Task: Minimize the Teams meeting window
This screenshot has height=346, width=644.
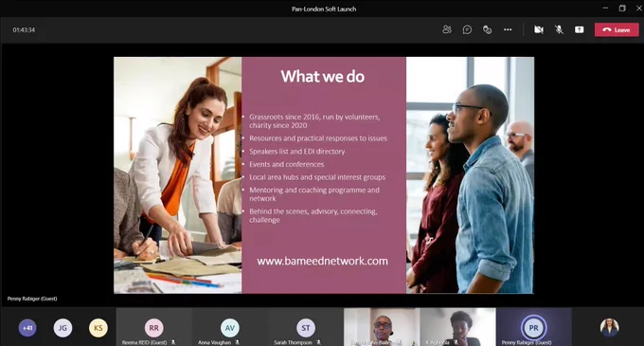Action: pyautogui.click(x=605, y=9)
